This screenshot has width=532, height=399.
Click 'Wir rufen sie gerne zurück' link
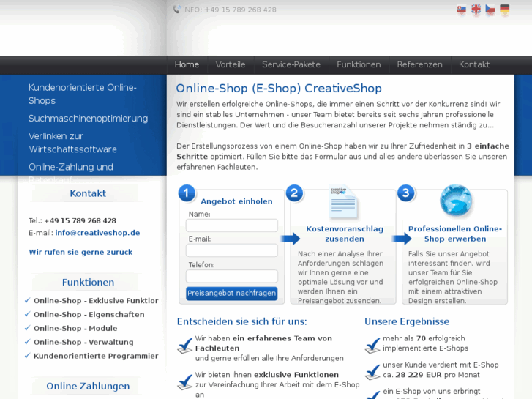pyautogui.click(x=80, y=253)
